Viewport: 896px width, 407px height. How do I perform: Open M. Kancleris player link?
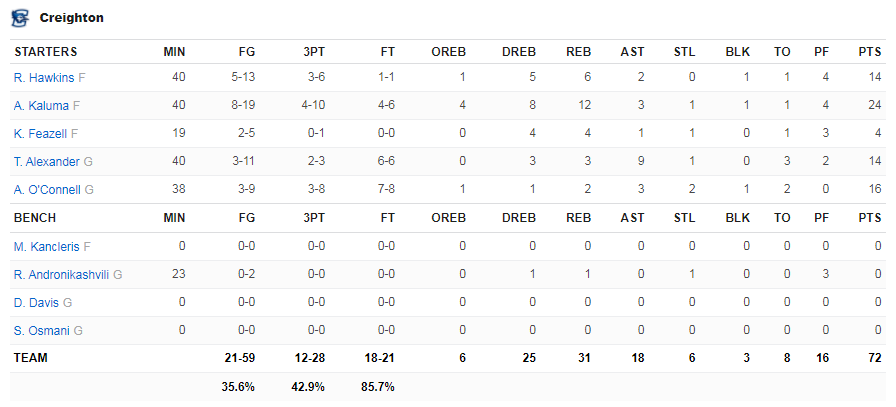[47, 247]
